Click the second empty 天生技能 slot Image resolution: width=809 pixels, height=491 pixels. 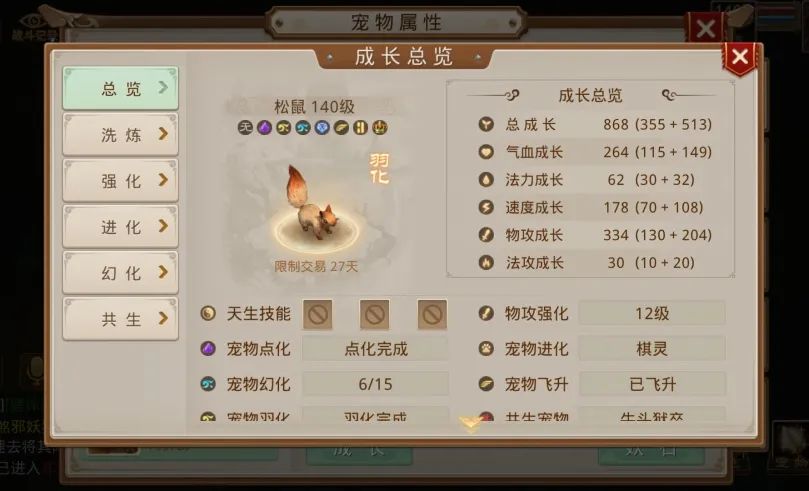coord(375,314)
